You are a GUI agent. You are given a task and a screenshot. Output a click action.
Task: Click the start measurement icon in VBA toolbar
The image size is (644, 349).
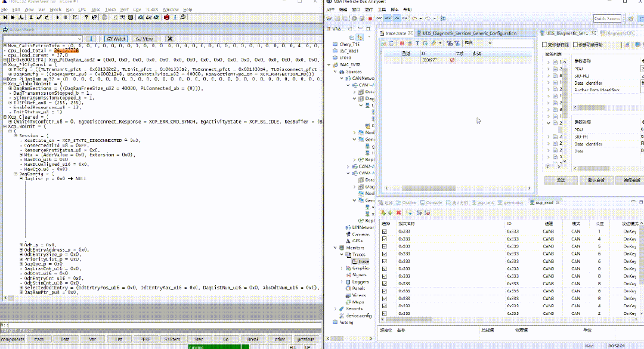click(354, 18)
